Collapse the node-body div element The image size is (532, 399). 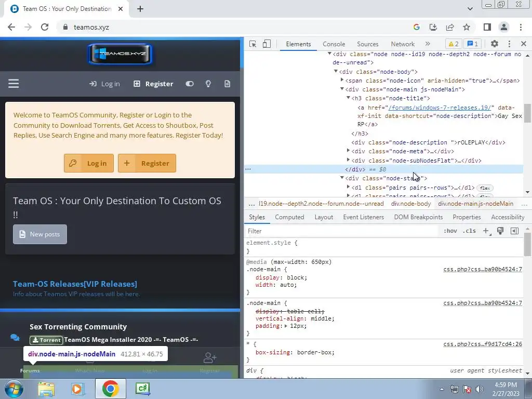pyautogui.click(x=336, y=71)
